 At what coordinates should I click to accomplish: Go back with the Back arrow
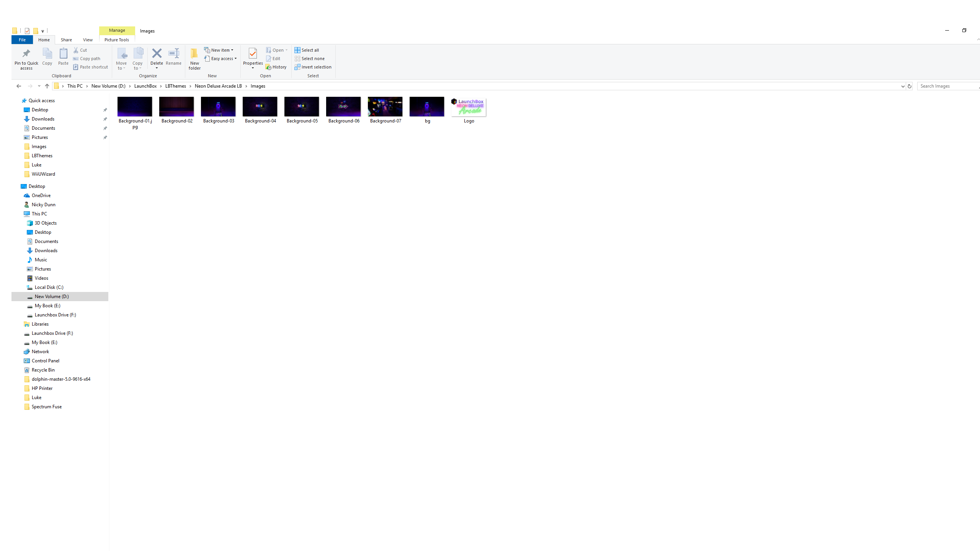(18, 86)
